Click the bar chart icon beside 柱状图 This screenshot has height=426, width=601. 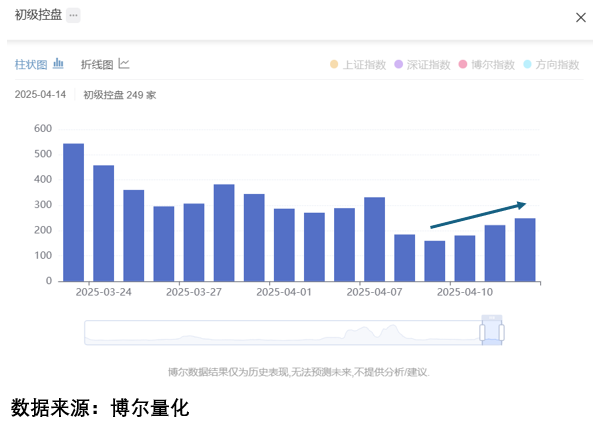58,63
